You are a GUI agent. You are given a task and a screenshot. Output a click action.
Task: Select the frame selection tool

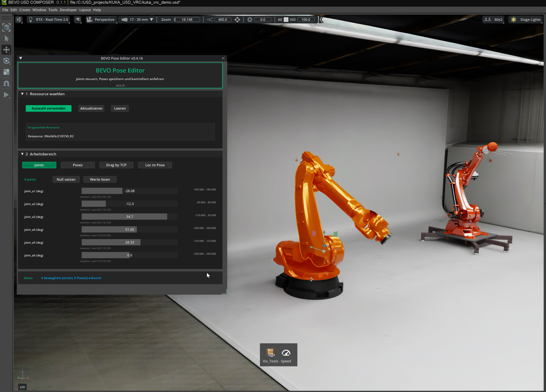[x=6, y=27]
